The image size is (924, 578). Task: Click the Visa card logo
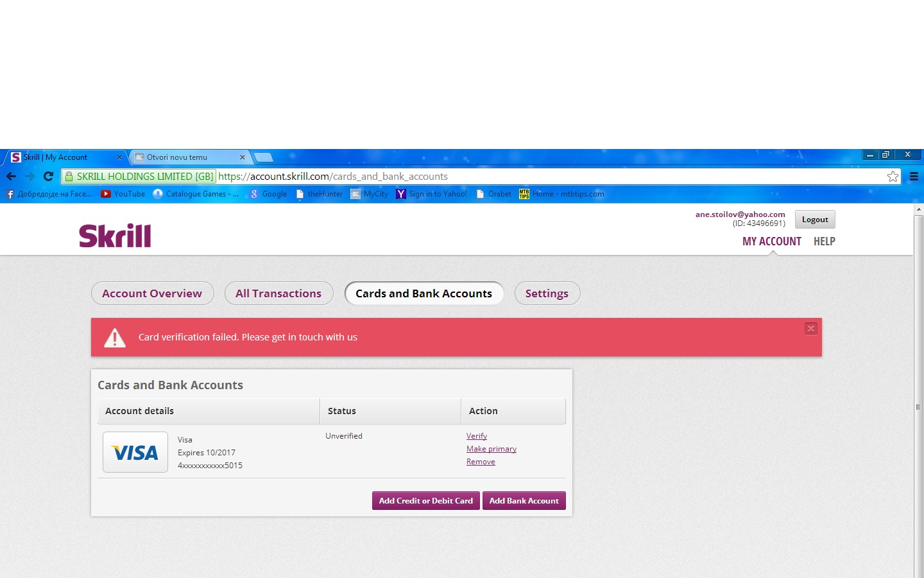pyautogui.click(x=135, y=452)
